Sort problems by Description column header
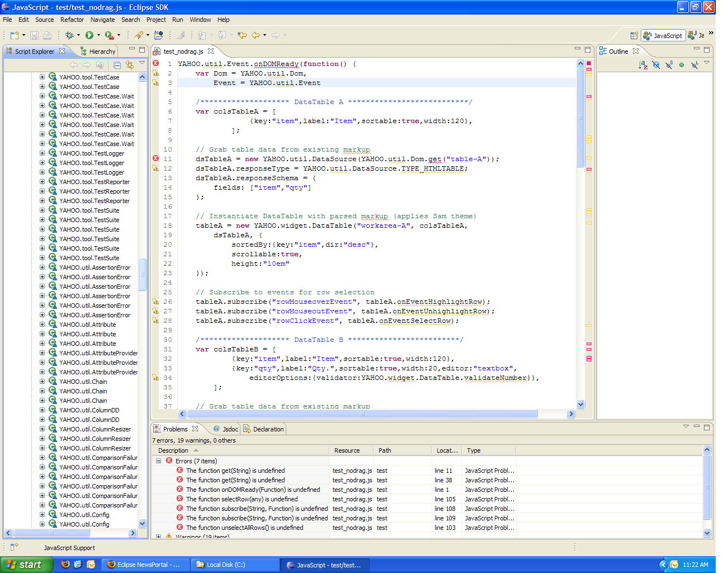Screen dimensions: 728x573 [242, 450]
